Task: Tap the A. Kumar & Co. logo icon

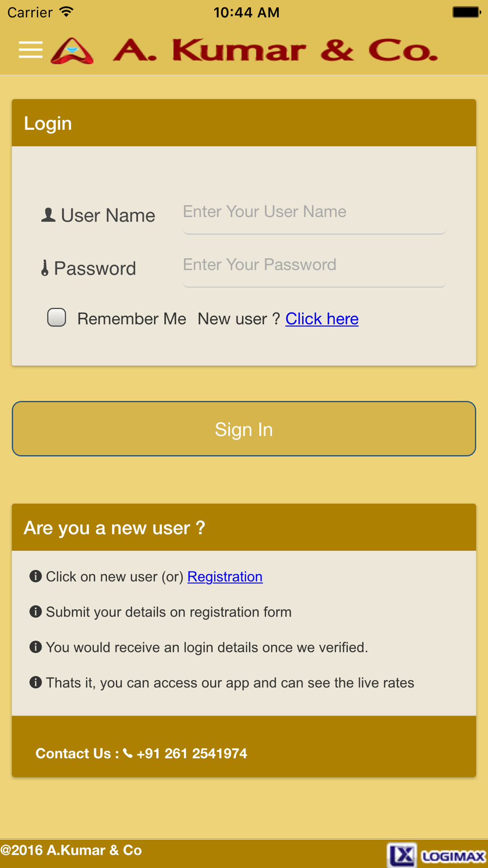Action: 72,51
